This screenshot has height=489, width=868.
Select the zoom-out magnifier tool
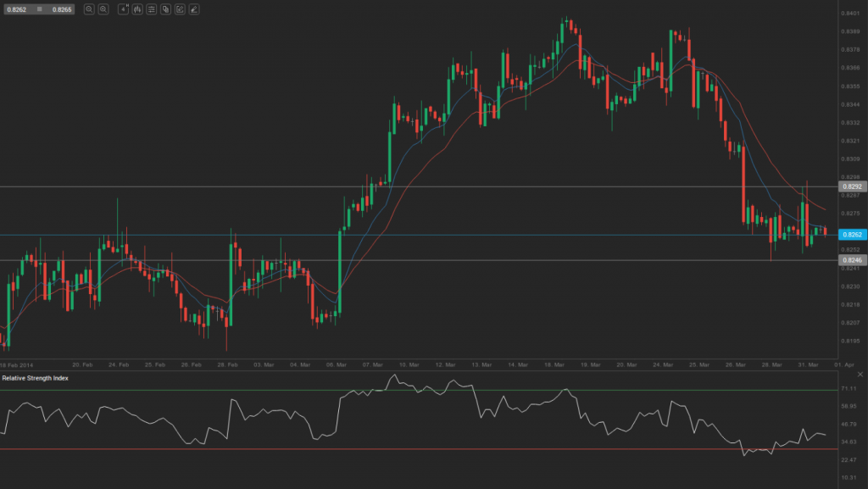[89, 10]
